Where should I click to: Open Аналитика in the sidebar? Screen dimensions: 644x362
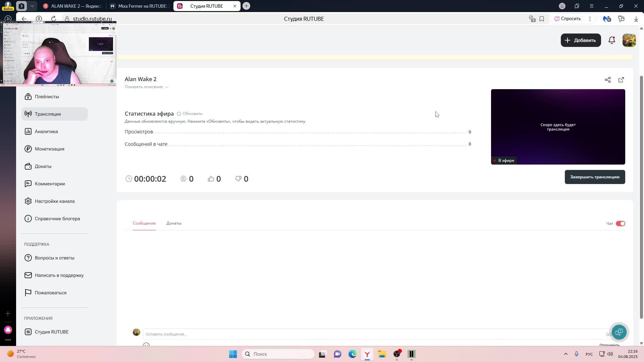(x=46, y=131)
